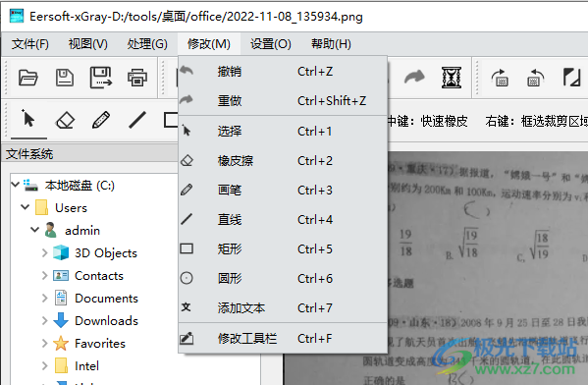Choose 添加文本 menu entry
588x385 pixels.
click(283, 307)
